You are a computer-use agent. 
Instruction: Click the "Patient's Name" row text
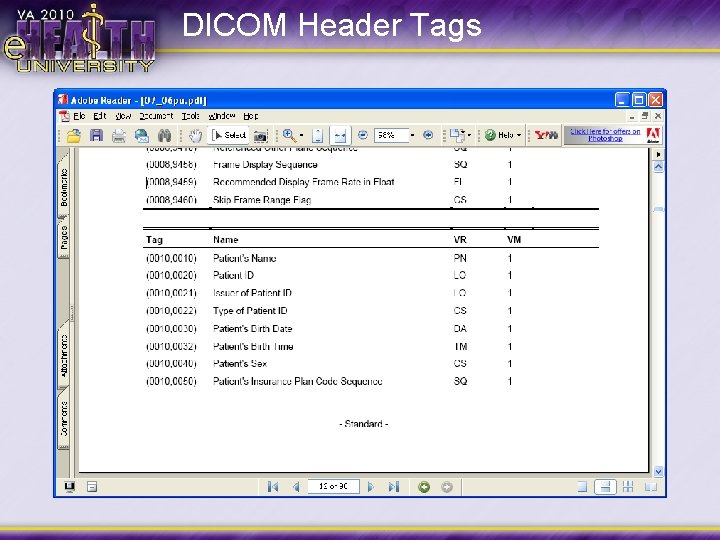245,258
